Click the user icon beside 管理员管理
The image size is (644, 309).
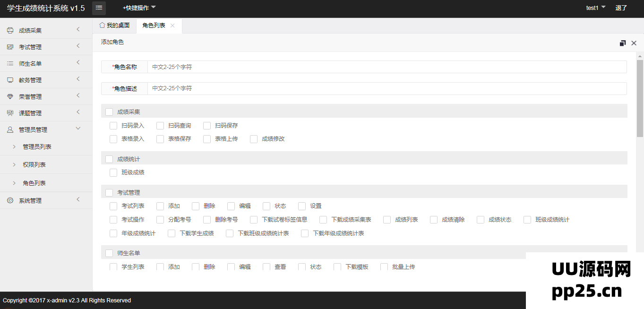10,129
